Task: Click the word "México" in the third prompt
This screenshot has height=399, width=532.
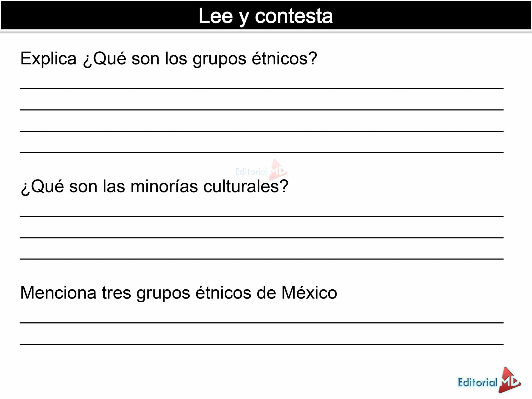Action: pos(309,293)
